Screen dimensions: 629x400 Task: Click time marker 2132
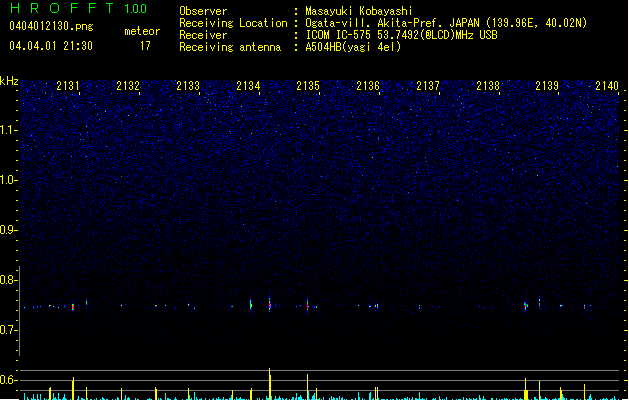tap(128, 86)
